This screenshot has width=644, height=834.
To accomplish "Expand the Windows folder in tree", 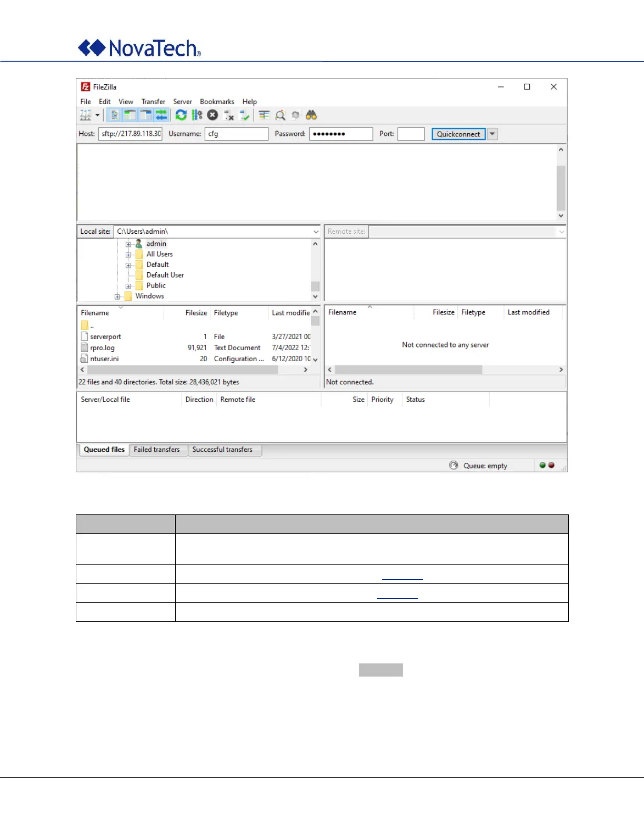I will pos(117,296).
